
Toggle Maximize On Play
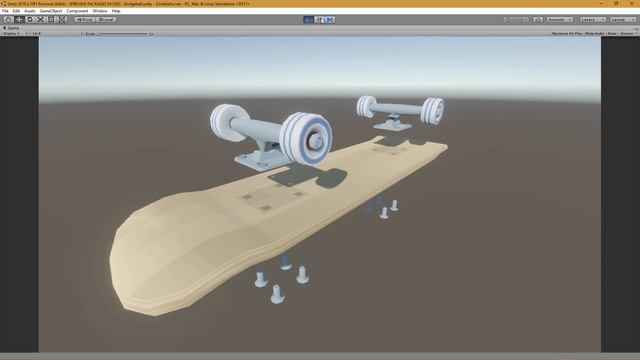point(567,33)
